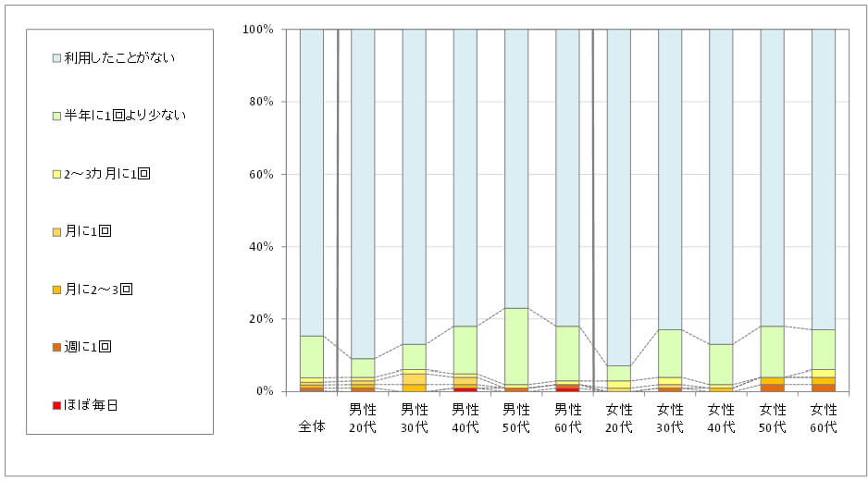Click the green segment of 女性 50代 bar
The height and width of the screenshot is (481, 868).
773,351
